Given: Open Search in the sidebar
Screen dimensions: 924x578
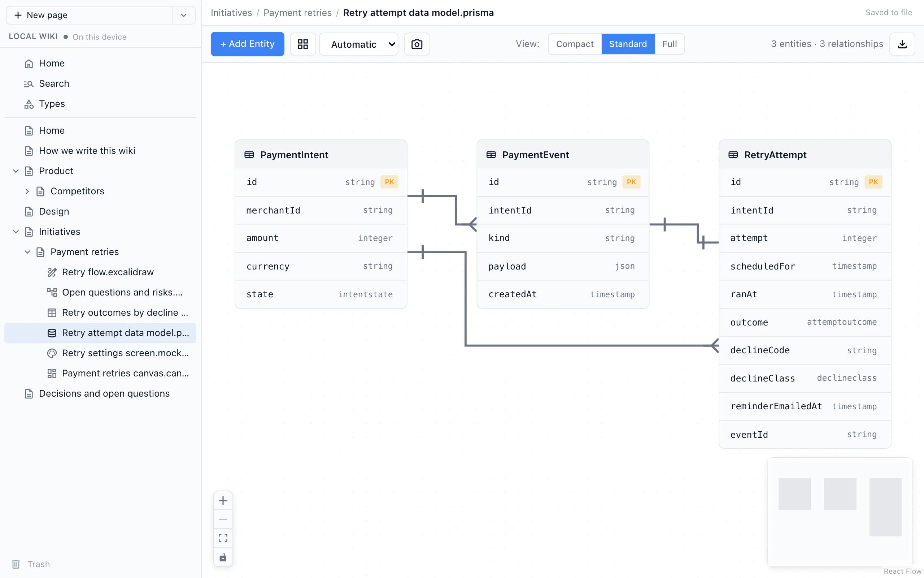Looking at the screenshot, I should [x=100, y=83].
